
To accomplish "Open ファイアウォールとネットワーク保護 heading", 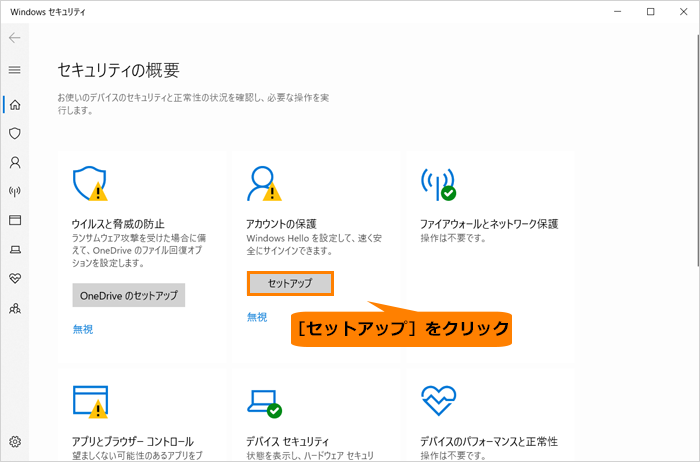I will 489,224.
